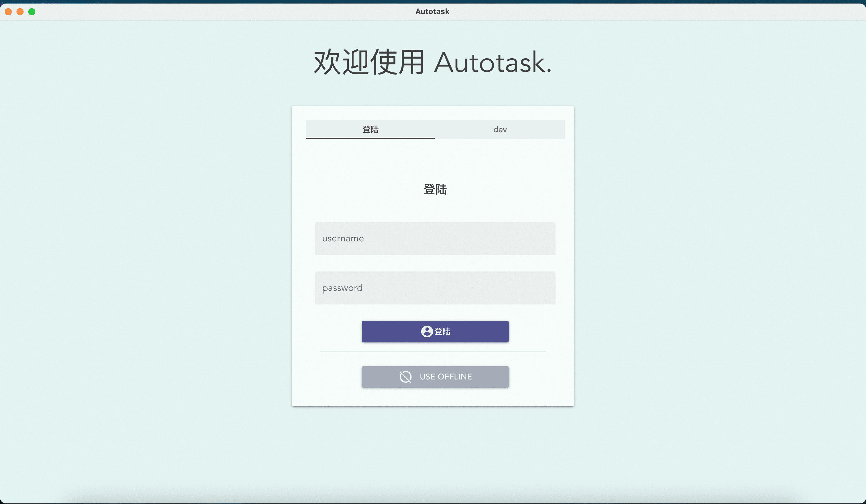Click the password placeholder text
The image size is (866, 504).
click(x=342, y=288)
